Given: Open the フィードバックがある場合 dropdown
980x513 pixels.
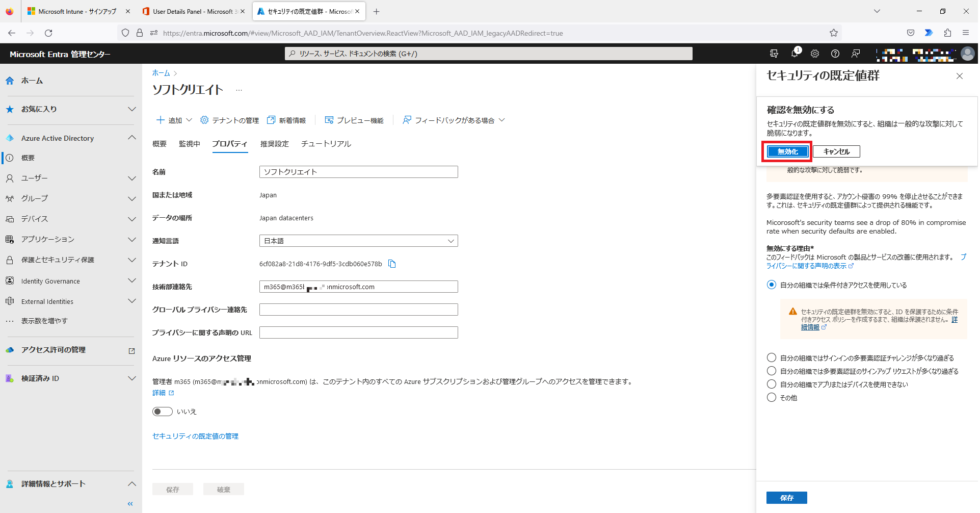Looking at the screenshot, I should click(454, 120).
